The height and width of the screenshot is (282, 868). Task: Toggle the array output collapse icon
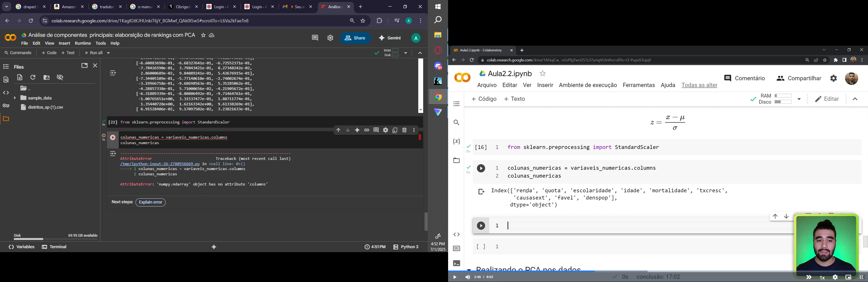coord(113,73)
